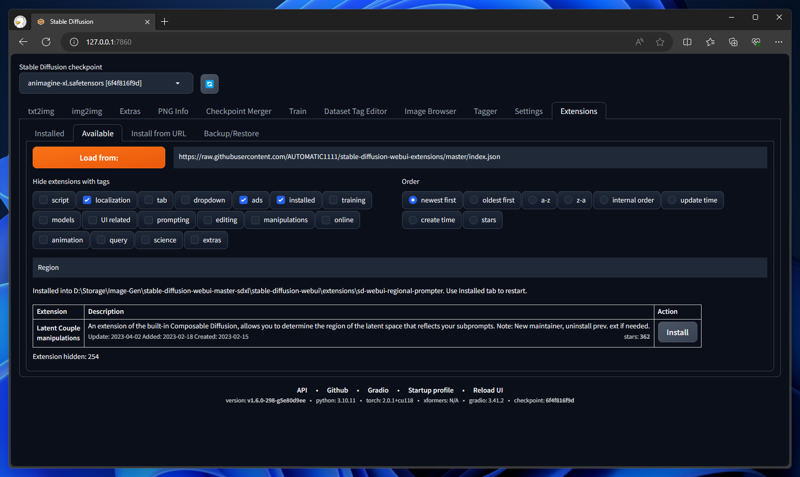Sort extensions by stars radio button
This screenshot has height=477, width=800.
point(473,220)
